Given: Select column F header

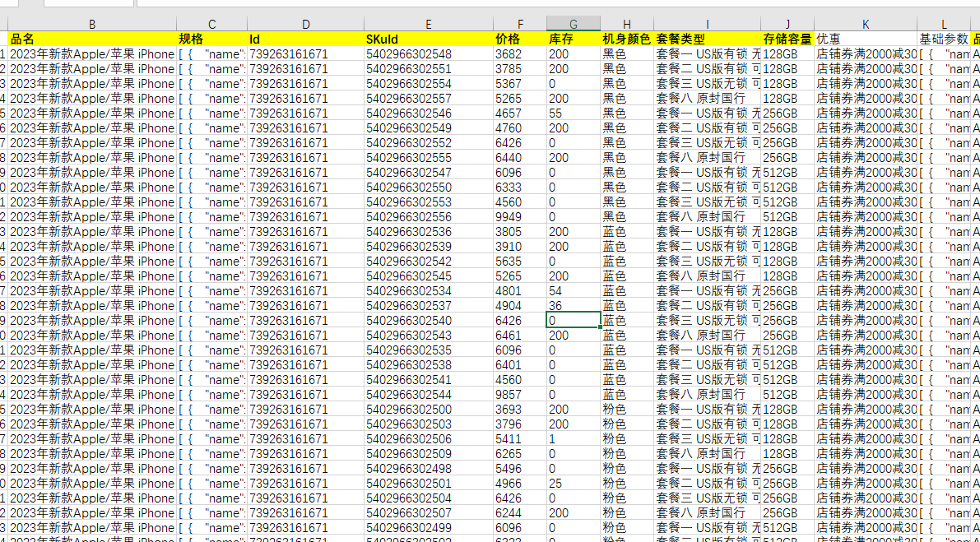Looking at the screenshot, I should coord(520,25).
